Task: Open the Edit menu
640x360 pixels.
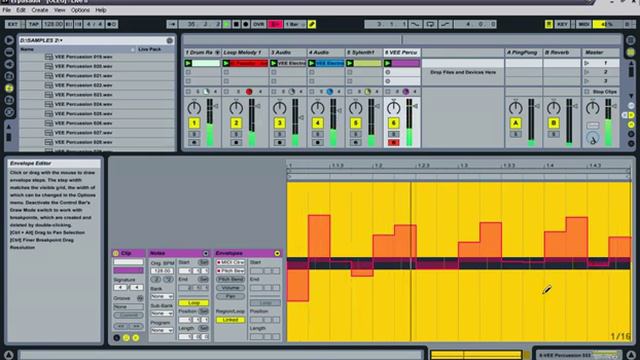Action: tap(21, 10)
